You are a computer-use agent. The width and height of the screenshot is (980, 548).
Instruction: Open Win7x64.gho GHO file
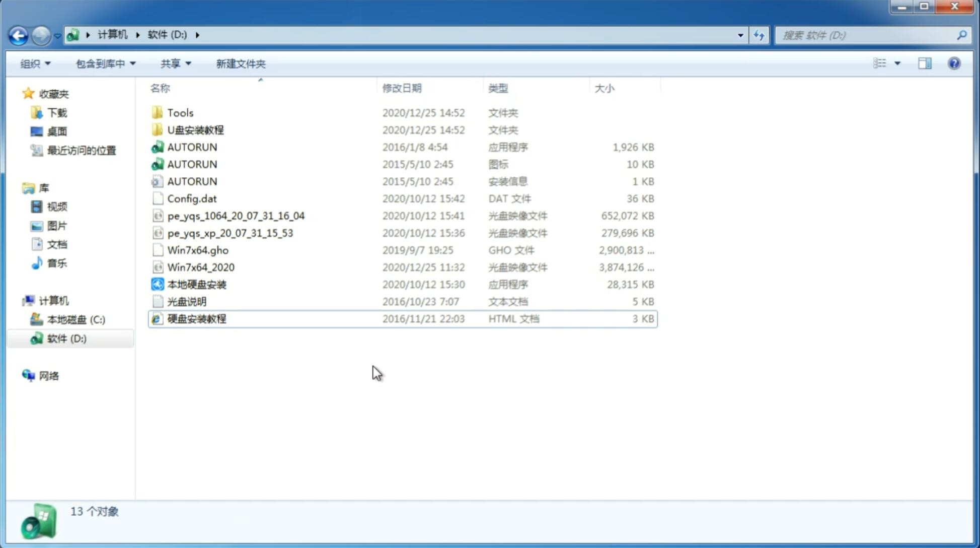(198, 250)
